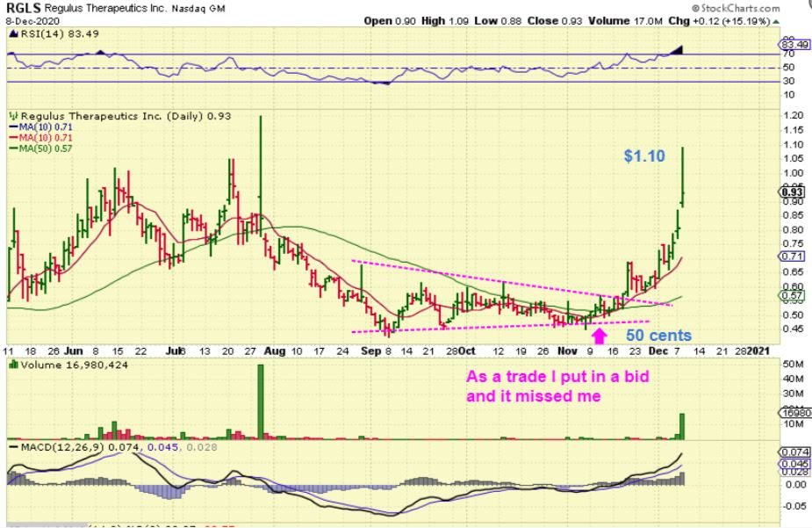This screenshot has height=528, width=812.
Task: Click the Regulus Therapeutics Inc. (Daily) legend
Action: (126, 116)
